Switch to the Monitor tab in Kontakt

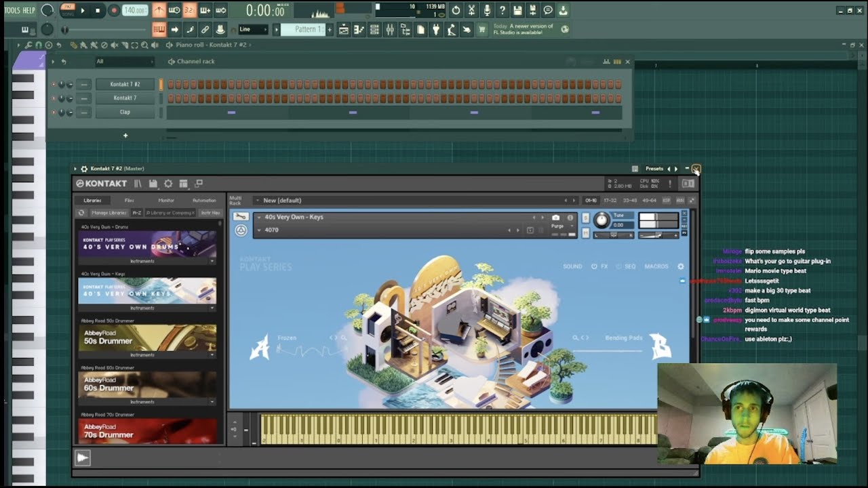[166, 201]
